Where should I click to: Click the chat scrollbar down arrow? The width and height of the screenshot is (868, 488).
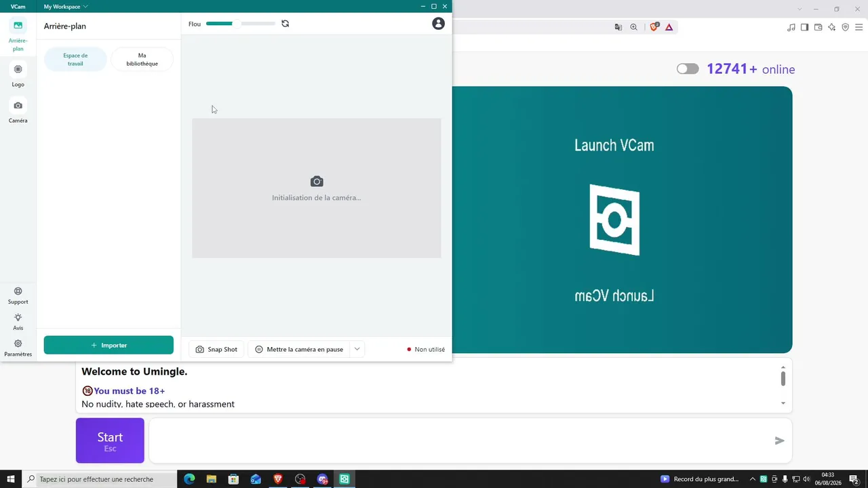point(783,403)
